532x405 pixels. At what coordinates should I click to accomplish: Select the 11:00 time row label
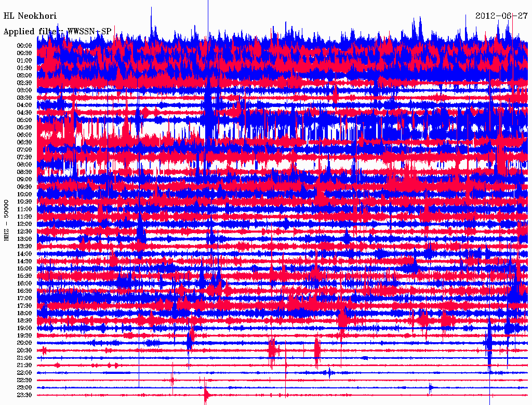(x=24, y=209)
